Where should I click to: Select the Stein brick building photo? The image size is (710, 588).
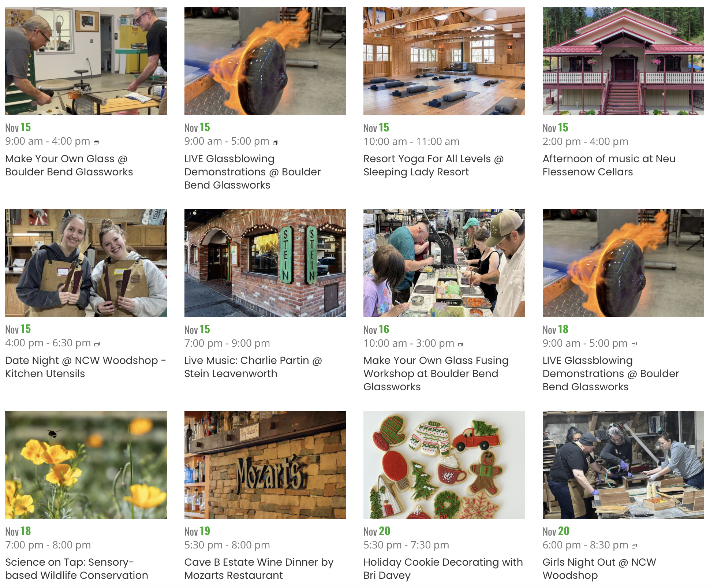pos(265,263)
